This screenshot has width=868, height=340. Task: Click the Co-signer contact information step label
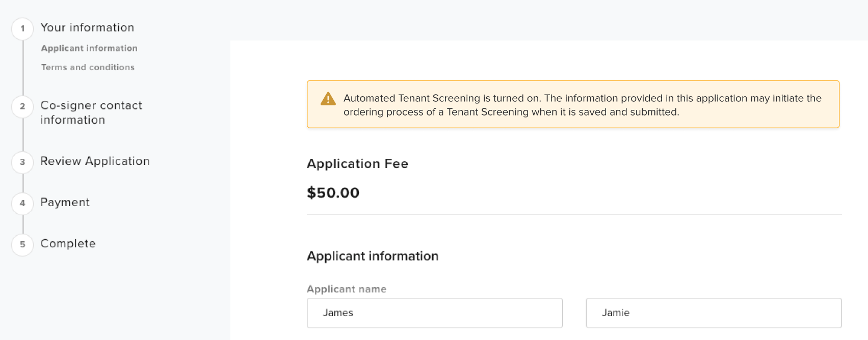91,112
